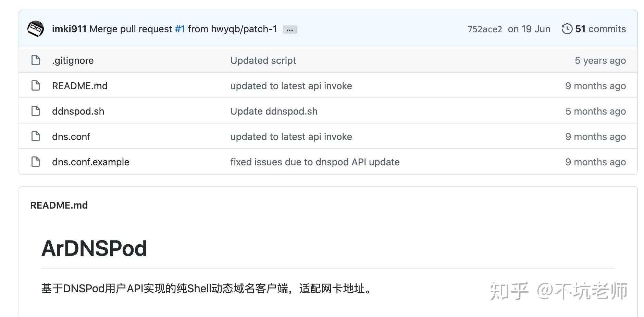Click the 752ace2 commit hash

click(485, 29)
